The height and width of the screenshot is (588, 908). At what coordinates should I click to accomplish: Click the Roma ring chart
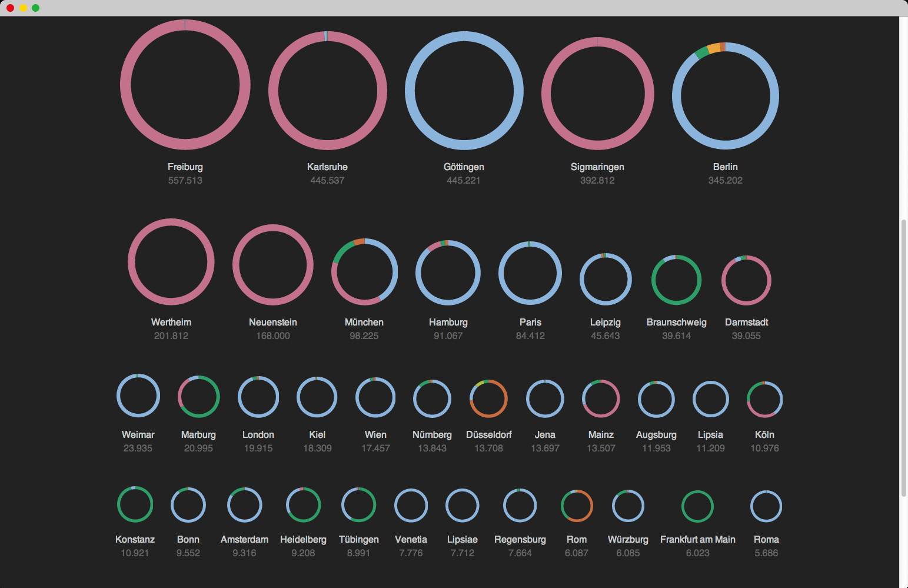click(766, 506)
